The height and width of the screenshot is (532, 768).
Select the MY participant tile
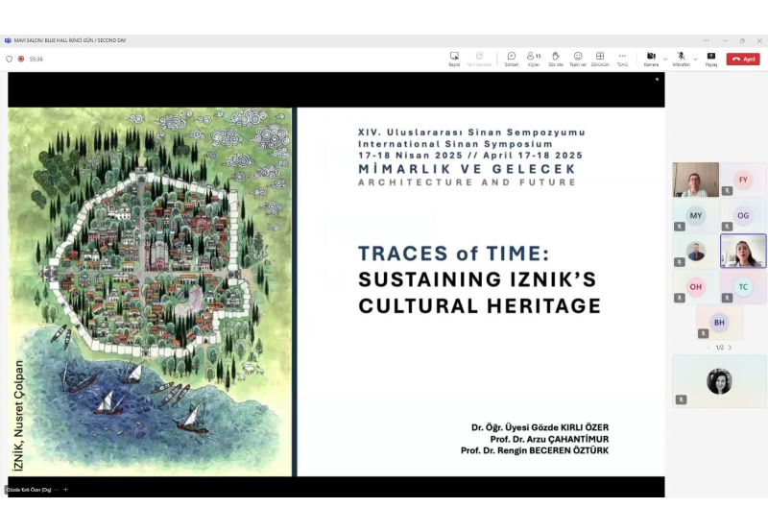695,215
